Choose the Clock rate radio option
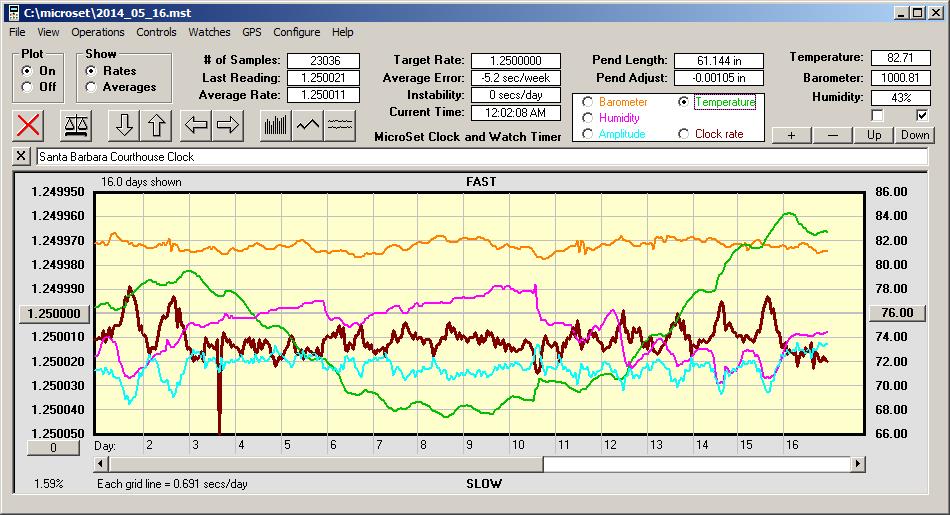The image size is (950, 515). pos(684,134)
